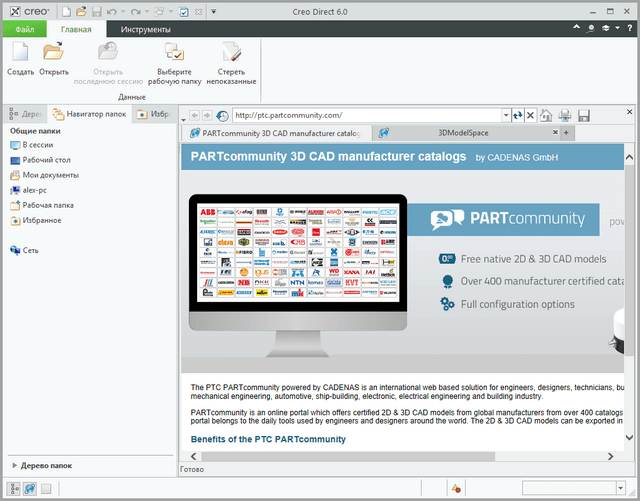
Task: Switch to the Инструменты ribbon tab
Action: (145, 30)
